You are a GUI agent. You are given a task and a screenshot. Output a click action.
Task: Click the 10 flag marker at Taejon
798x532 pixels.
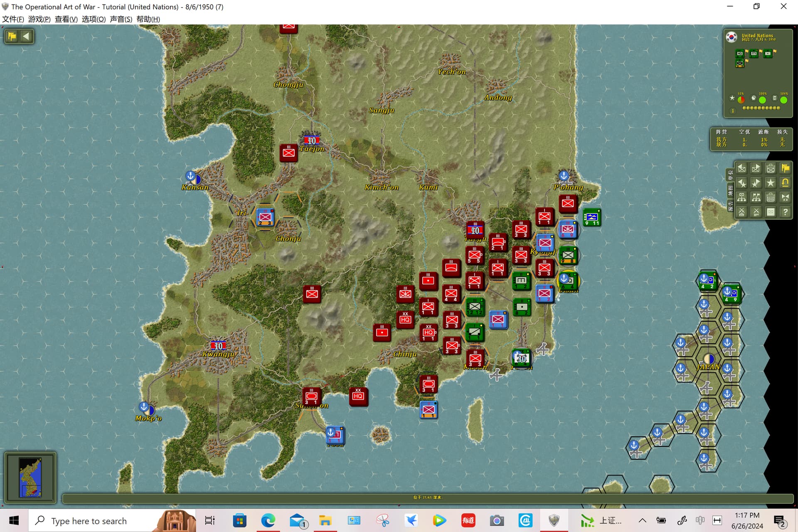click(x=311, y=140)
